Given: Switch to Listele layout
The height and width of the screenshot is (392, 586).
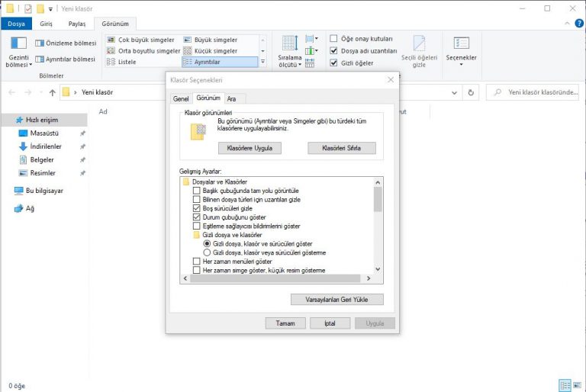Looking at the screenshot, I should [x=122, y=62].
